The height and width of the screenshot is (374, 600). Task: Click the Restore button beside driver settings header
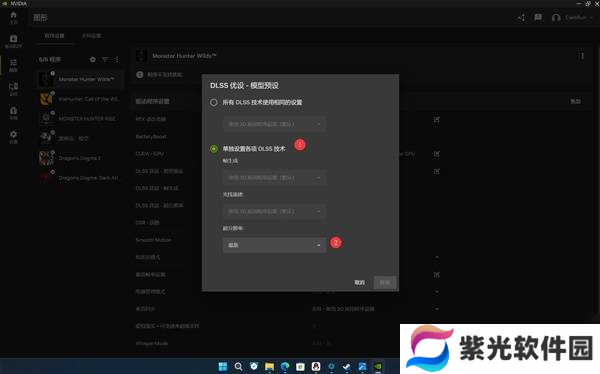click(576, 101)
